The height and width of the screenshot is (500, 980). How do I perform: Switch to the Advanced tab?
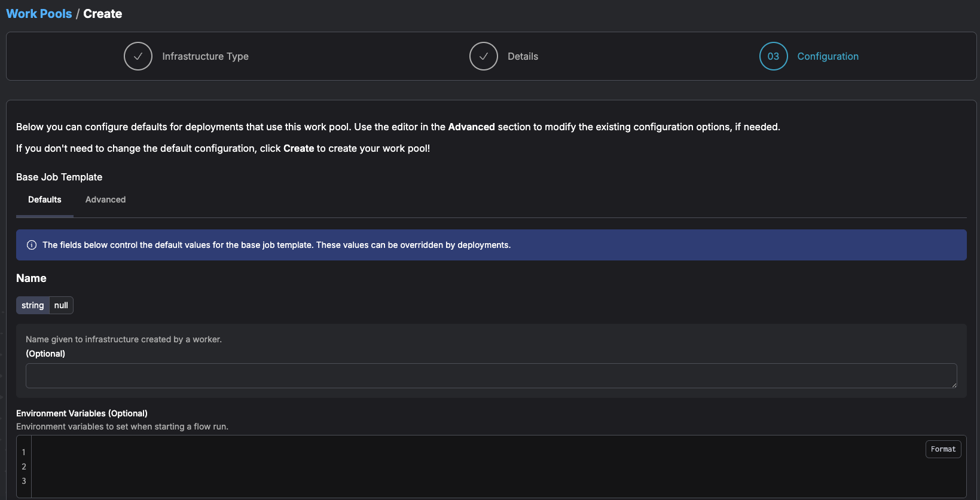[x=105, y=200]
